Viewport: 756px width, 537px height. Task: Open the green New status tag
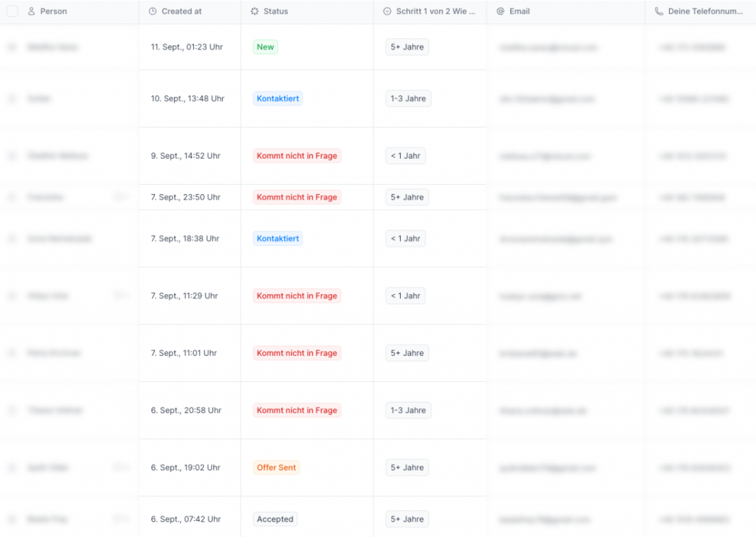point(265,47)
